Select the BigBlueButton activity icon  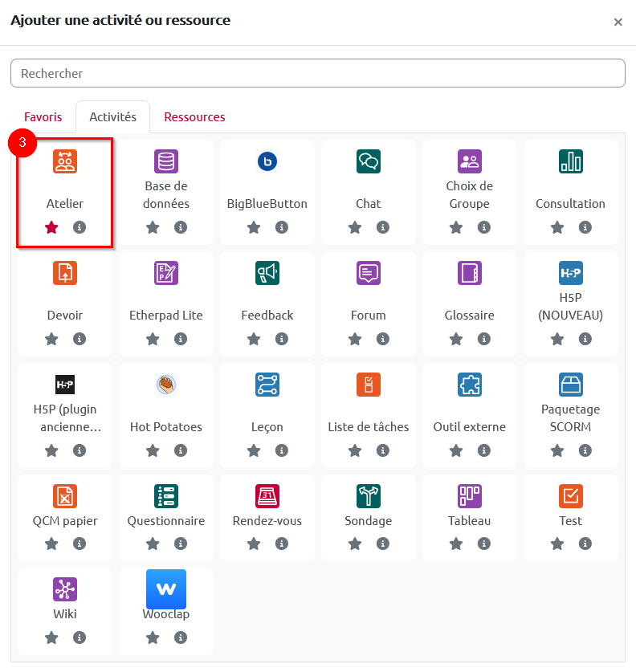pos(267,161)
